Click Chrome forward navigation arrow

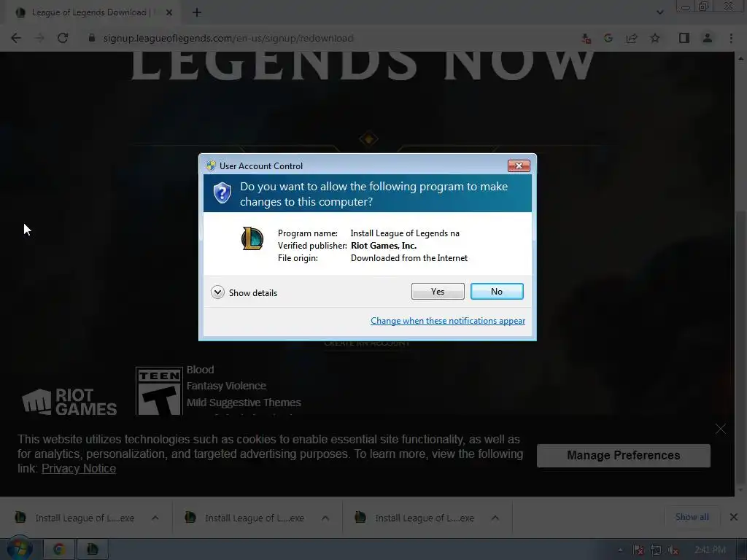point(39,38)
